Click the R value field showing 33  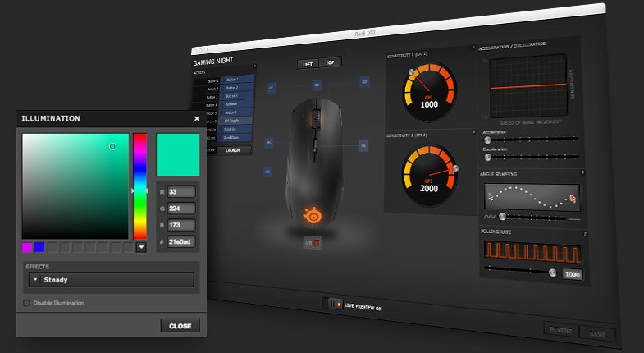[x=181, y=192]
